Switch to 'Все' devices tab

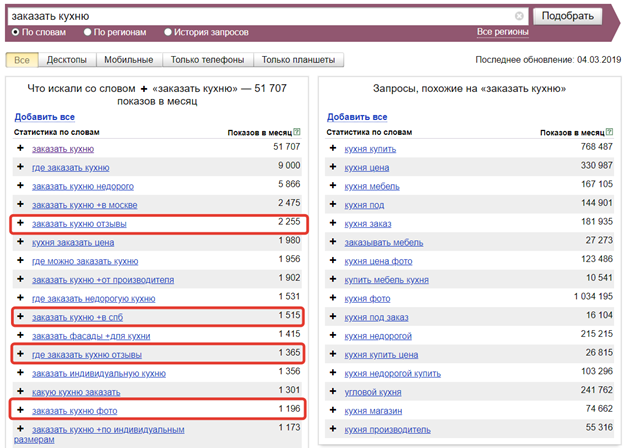pyautogui.click(x=22, y=60)
